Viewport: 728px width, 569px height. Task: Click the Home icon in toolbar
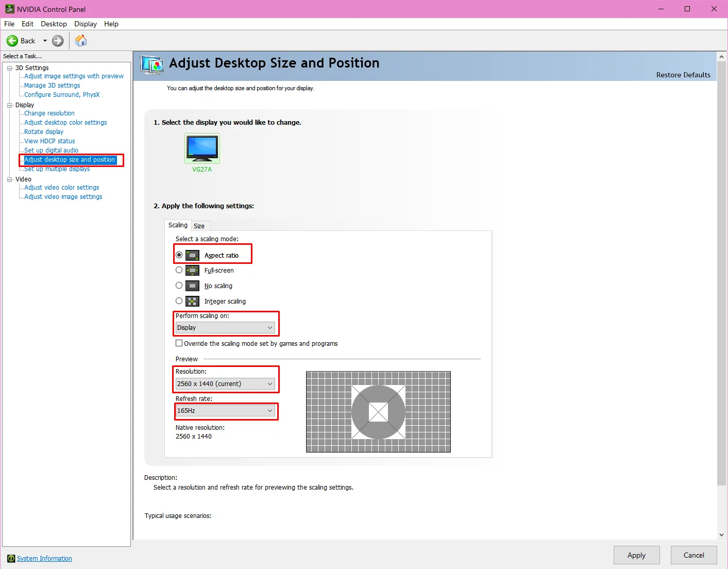click(x=81, y=41)
